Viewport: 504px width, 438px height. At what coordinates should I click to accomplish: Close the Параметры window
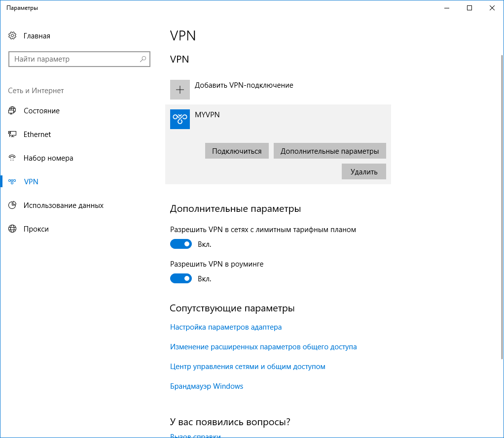pos(492,8)
